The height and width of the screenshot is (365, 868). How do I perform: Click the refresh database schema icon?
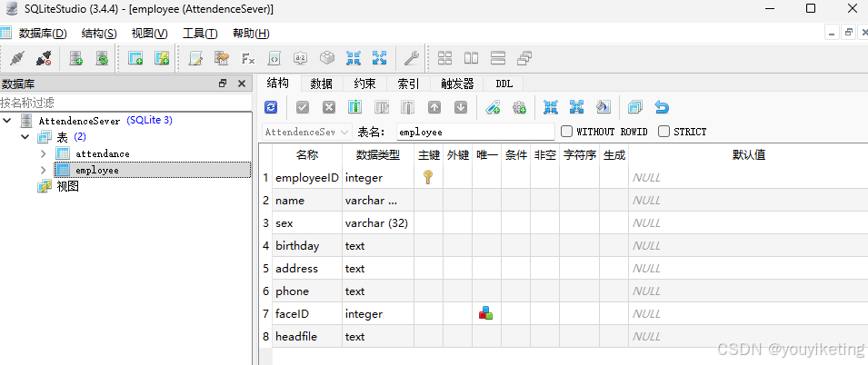click(x=102, y=58)
